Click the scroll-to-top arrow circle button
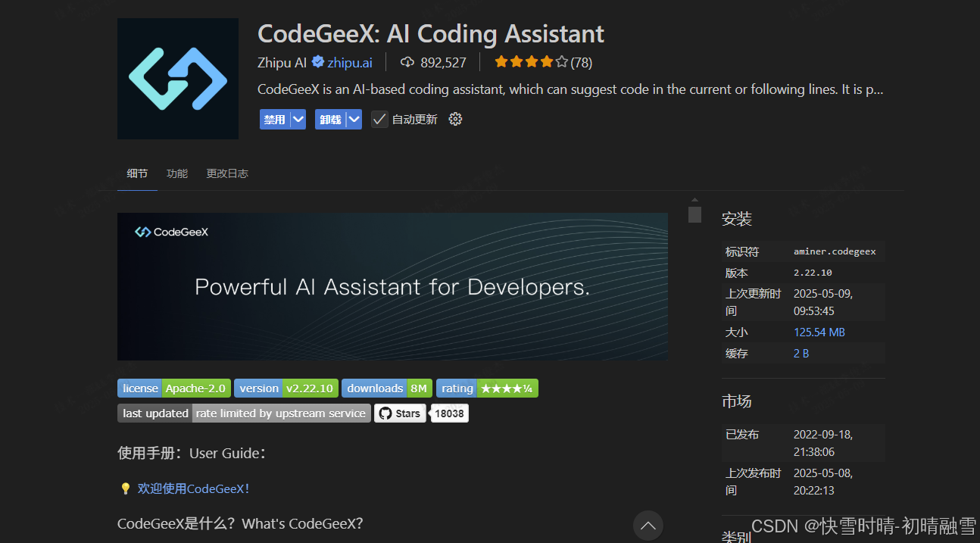Image resolution: width=980 pixels, height=543 pixels. tap(648, 526)
